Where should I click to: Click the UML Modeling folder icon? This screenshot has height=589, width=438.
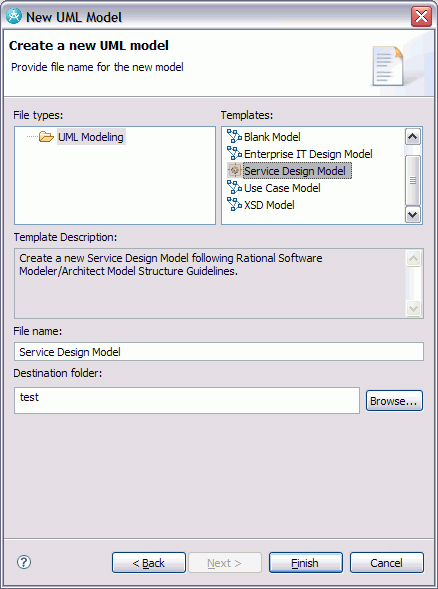(46, 137)
